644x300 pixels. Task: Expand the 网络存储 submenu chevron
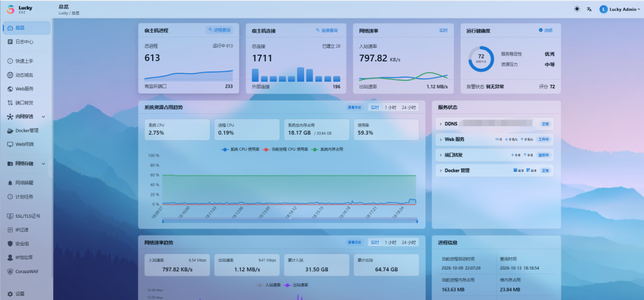pos(43,163)
